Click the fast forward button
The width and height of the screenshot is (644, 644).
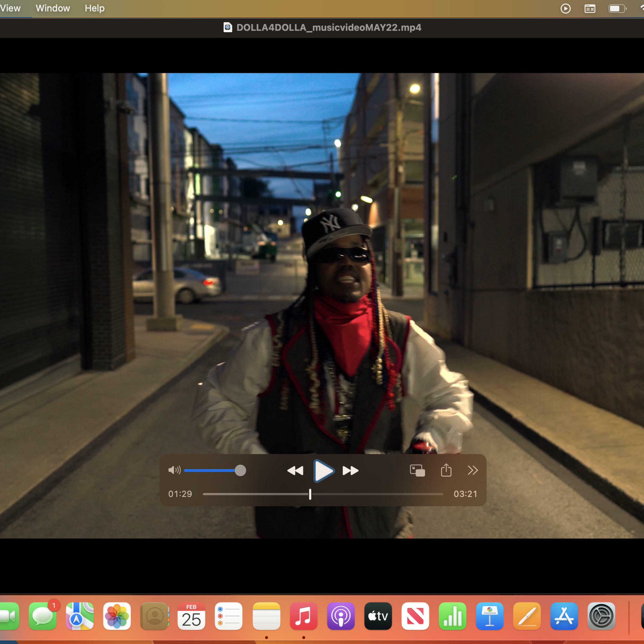click(x=350, y=471)
